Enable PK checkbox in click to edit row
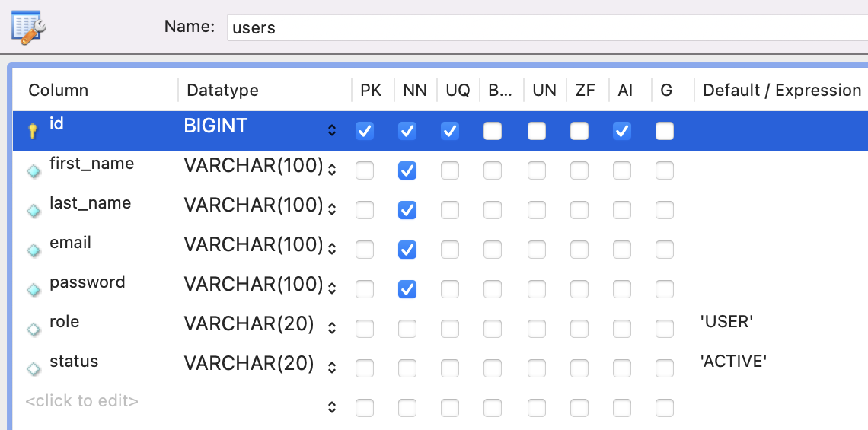The image size is (868, 430). tap(364, 408)
